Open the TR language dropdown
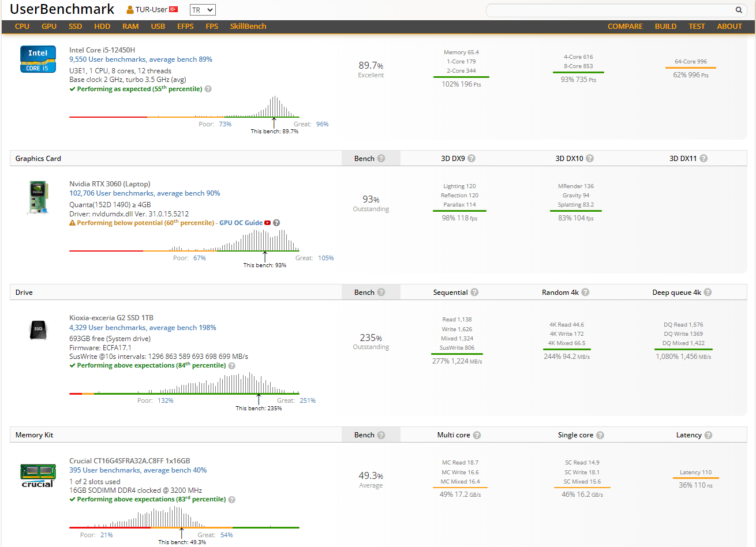756x547 pixels. pyautogui.click(x=203, y=10)
